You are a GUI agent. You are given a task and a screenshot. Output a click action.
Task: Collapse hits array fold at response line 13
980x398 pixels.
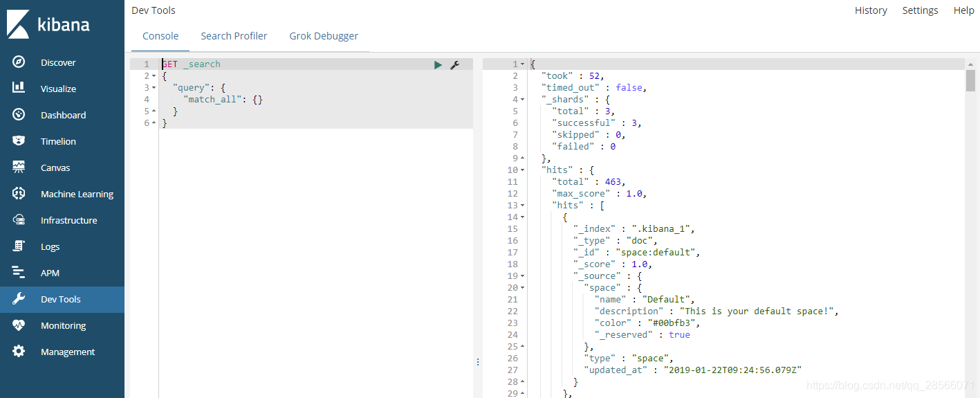point(522,206)
